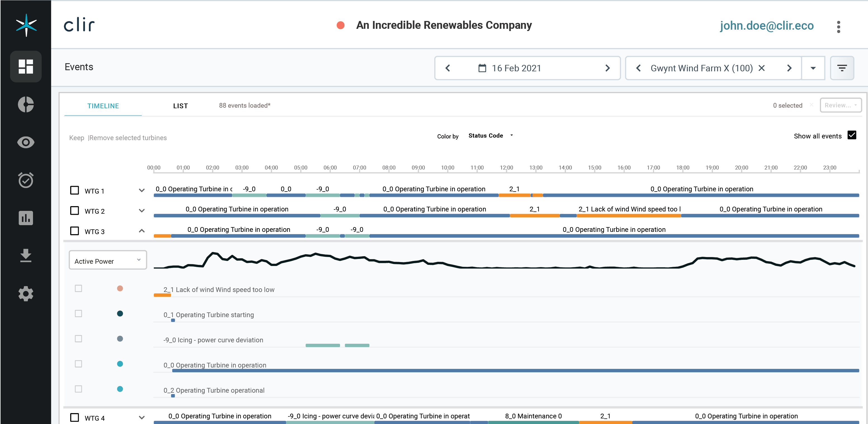Click the Keep selected turbines link
868x424 pixels.
coord(77,138)
